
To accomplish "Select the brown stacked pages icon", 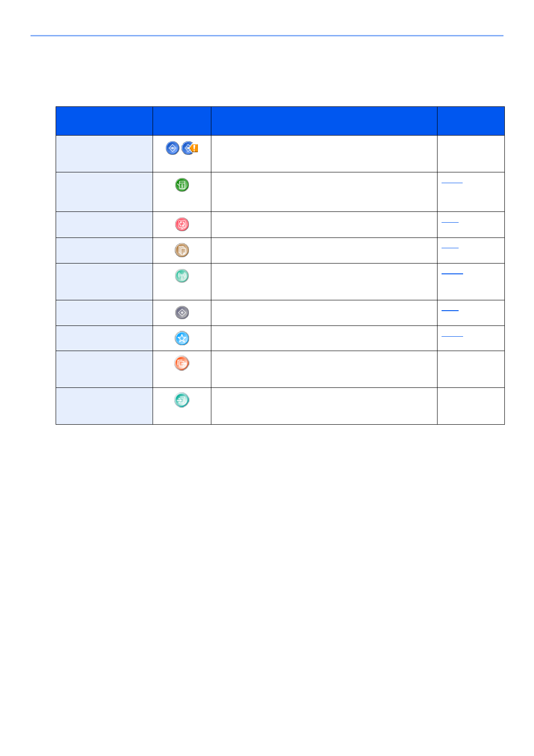I will pos(182,250).
